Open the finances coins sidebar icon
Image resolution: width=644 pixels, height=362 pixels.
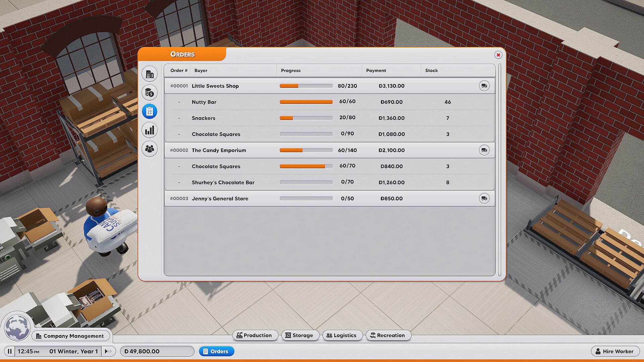[x=150, y=93]
